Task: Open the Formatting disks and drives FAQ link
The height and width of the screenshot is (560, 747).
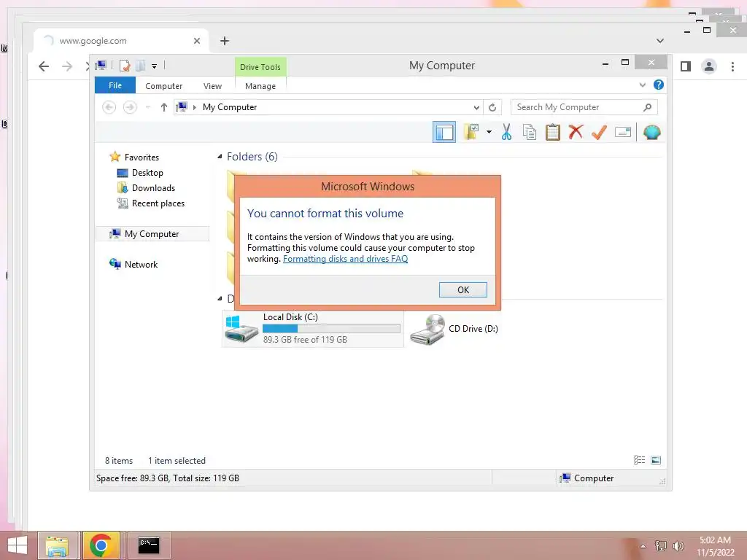Action: 345,259
